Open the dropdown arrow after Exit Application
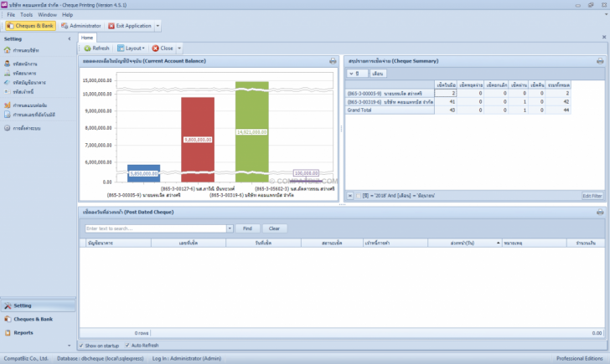 click(x=158, y=26)
